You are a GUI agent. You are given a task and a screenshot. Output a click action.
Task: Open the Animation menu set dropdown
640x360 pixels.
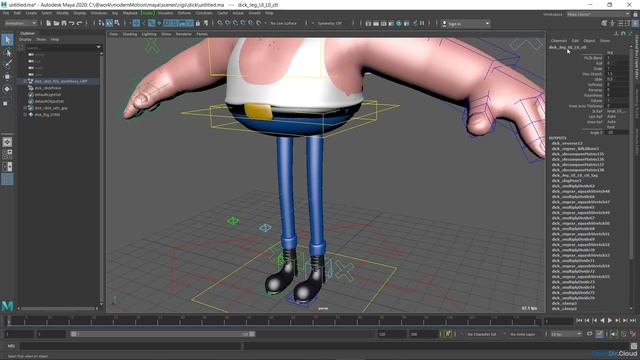click(20, 23)
